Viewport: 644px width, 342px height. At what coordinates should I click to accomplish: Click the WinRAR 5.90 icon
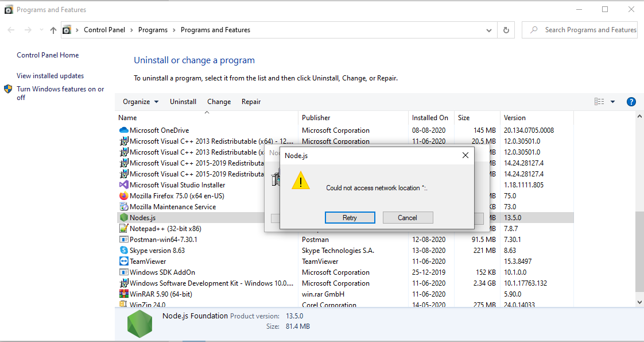[123, 294]
